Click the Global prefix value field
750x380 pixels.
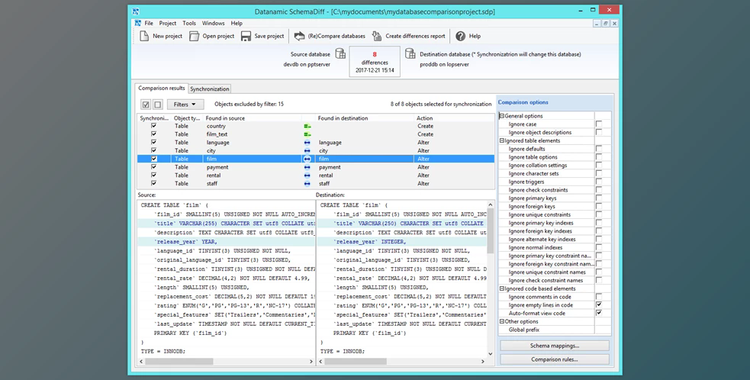[x=603, y=330]
